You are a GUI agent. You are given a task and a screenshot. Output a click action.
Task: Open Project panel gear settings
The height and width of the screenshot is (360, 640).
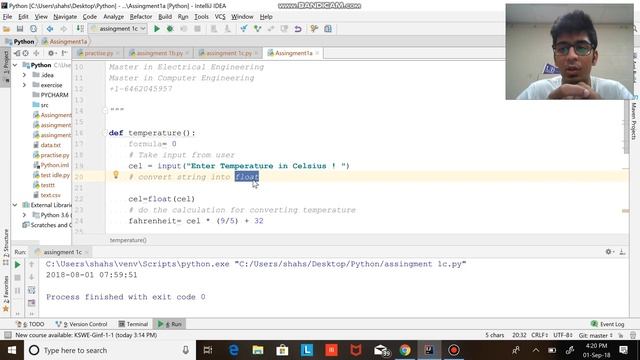(51, 53)
